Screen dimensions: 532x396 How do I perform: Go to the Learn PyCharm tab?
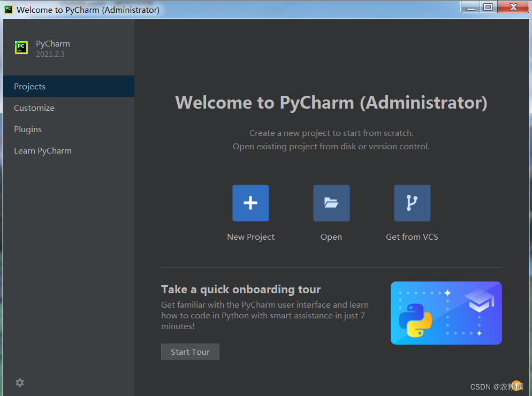pos(69,151)
